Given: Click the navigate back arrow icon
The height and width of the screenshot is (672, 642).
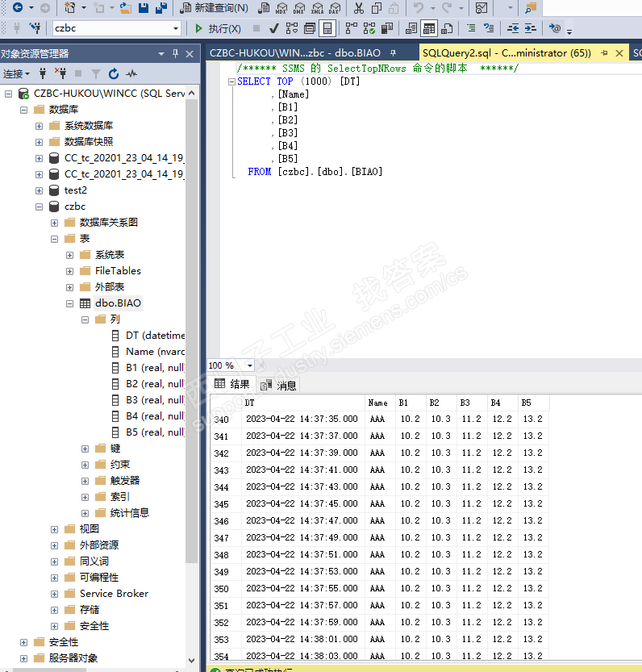Looking at the screenshot, I should [18, 7].
